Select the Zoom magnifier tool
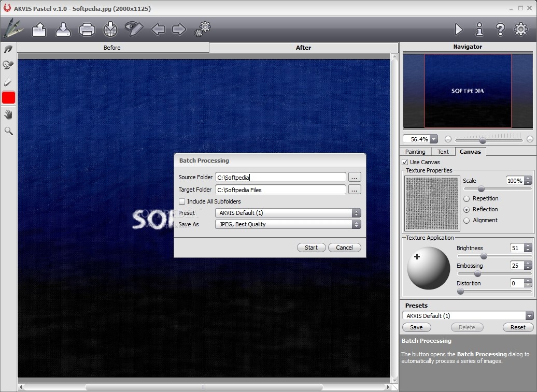Viewport: 537px width, 392px height. (9, 130)
